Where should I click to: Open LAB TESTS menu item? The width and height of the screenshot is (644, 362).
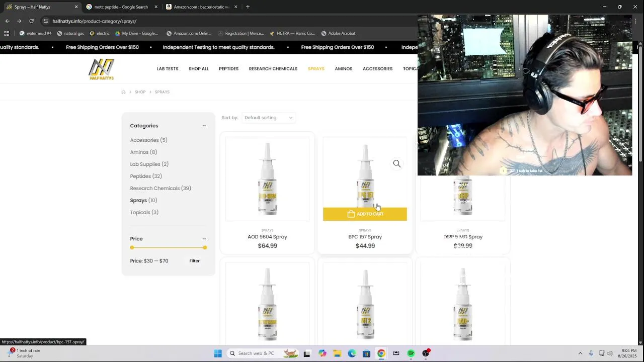coord(168,69)
